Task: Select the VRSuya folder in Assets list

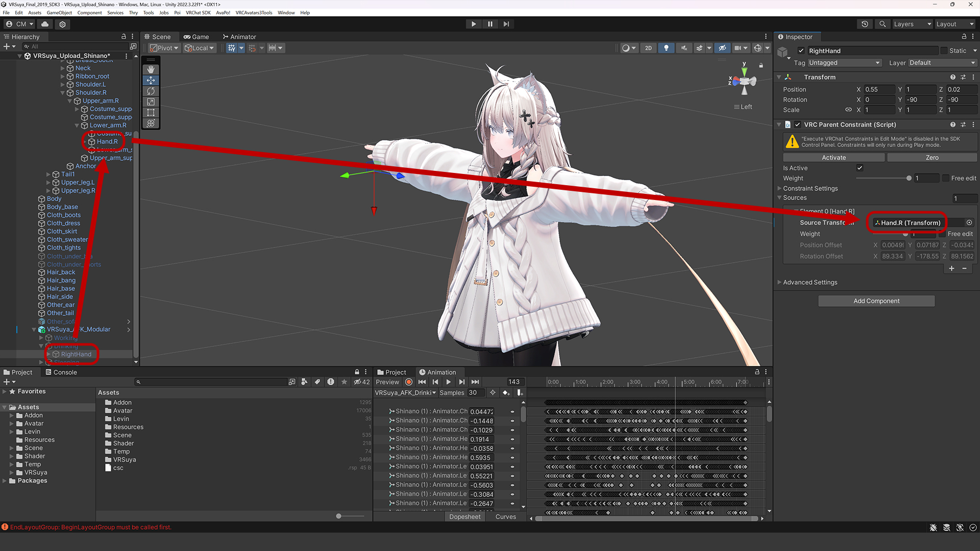Action: [125, 460]
